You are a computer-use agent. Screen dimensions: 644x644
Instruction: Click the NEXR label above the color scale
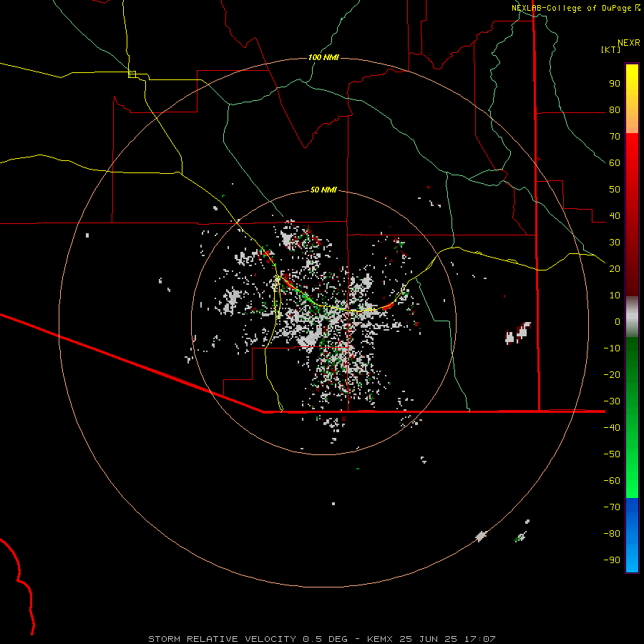pos(629,43)
